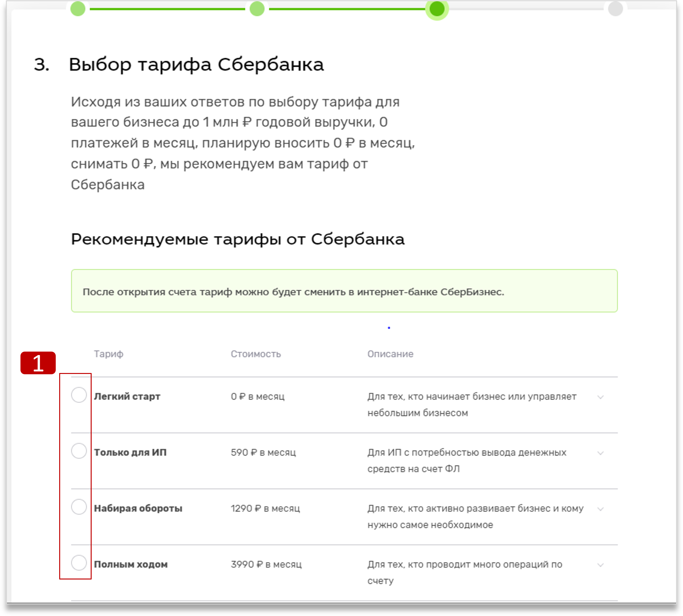This screenshot has height=616, width=683.
Task: Expand details for Легкий старт row
Action: [600, 397]
